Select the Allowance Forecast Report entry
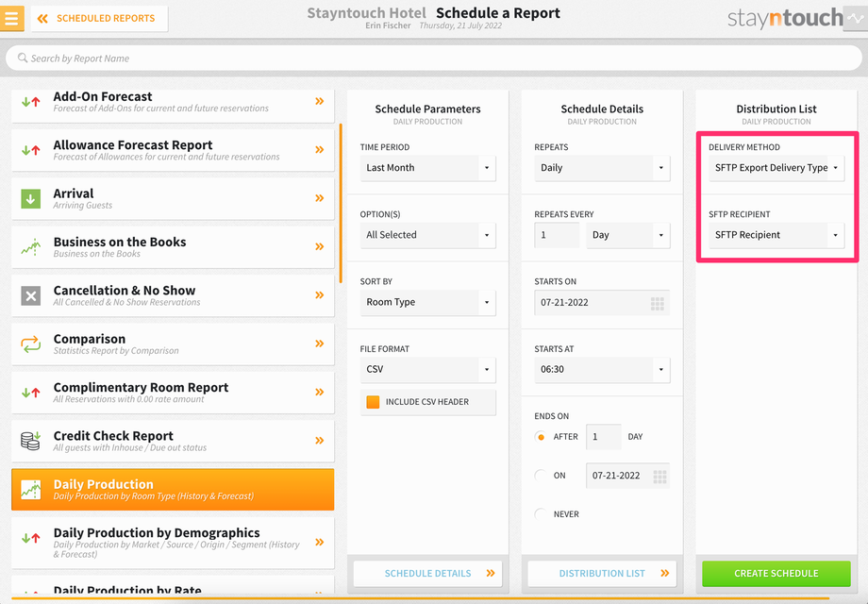This screenshot has height=604, width=868. (173, 150)
